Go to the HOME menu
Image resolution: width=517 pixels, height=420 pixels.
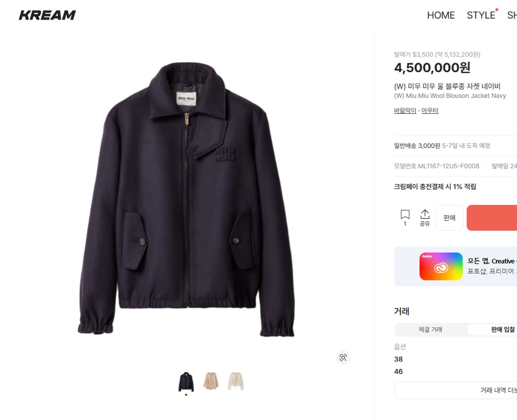[441, 15]
